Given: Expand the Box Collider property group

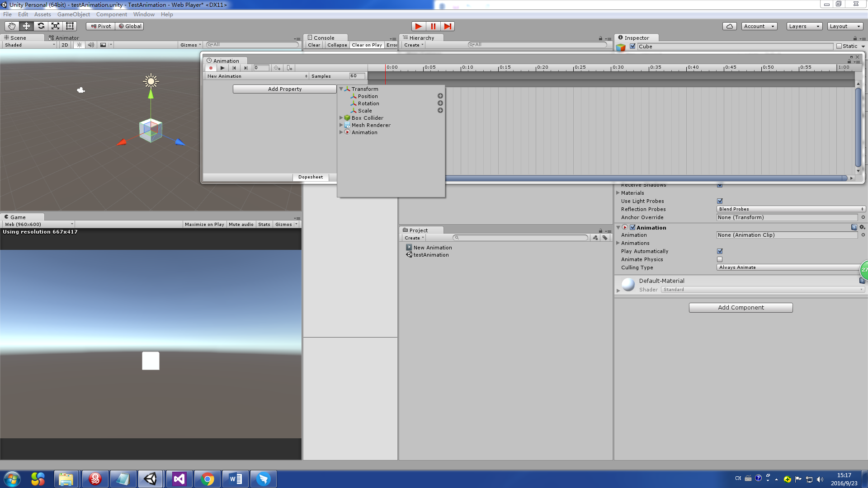Looking at the screenshot, I should pos(341,118).
